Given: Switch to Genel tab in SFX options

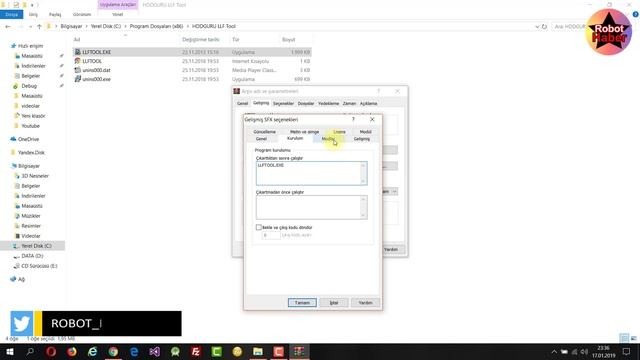Looking at the screenshot, I should click(x=261, y=139).
